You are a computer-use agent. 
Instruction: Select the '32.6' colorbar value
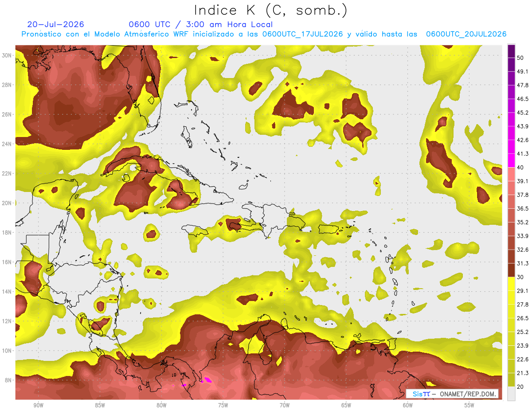pyautogui.click(x=523, y=250)
